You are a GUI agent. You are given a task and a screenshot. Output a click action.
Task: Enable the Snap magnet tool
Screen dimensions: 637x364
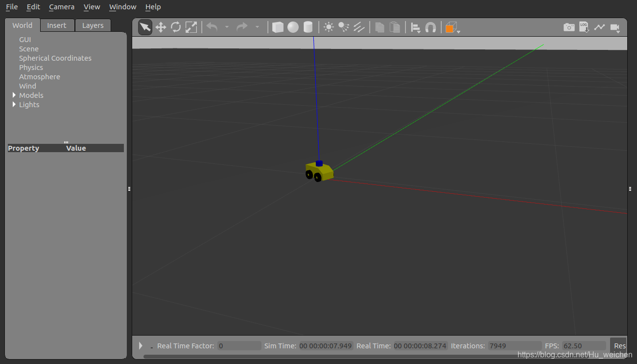(x=430, y=27)
